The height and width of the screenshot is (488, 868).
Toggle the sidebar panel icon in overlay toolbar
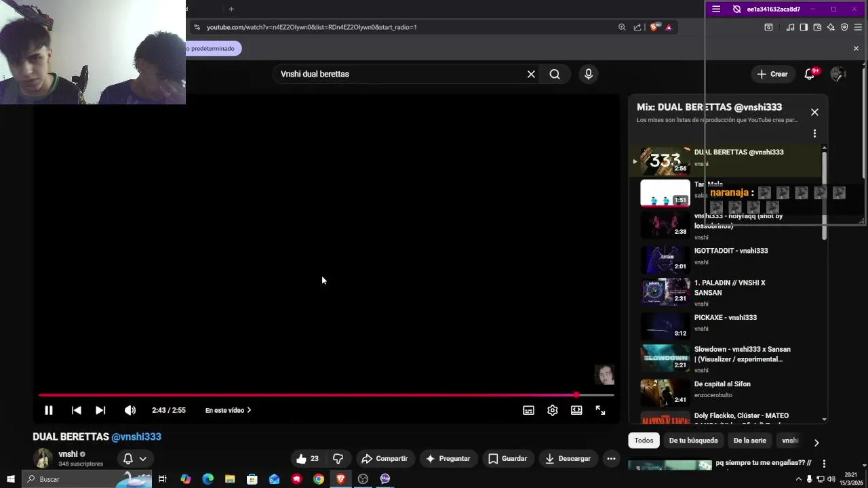pyautogui.click(x=804, y=27)
